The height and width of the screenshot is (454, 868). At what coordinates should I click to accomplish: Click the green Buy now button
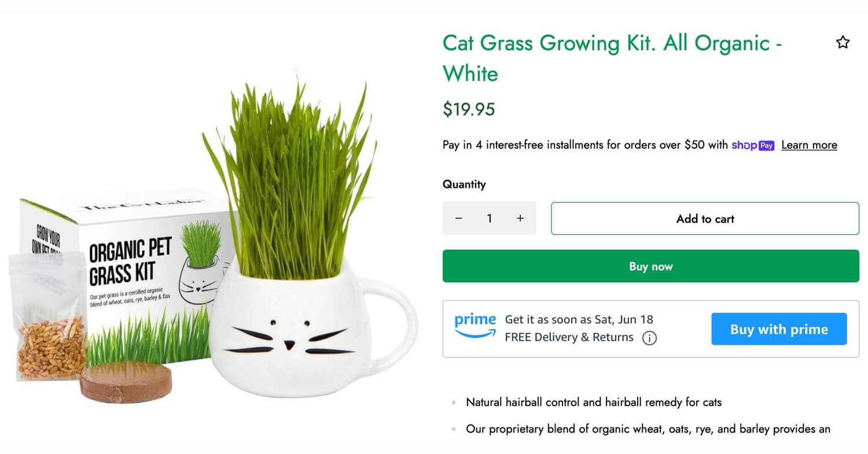651,266
